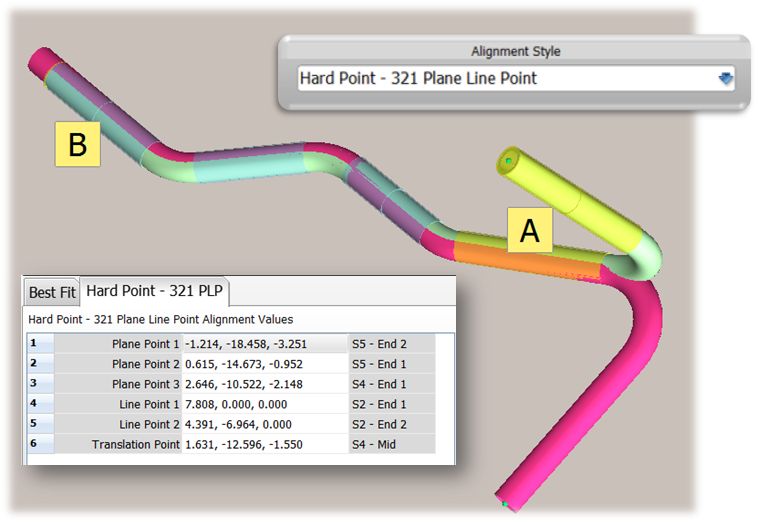Click the S5 - End 2 reference cell
The width and height of the screenshot is (758, 522).
coord(390,343)
